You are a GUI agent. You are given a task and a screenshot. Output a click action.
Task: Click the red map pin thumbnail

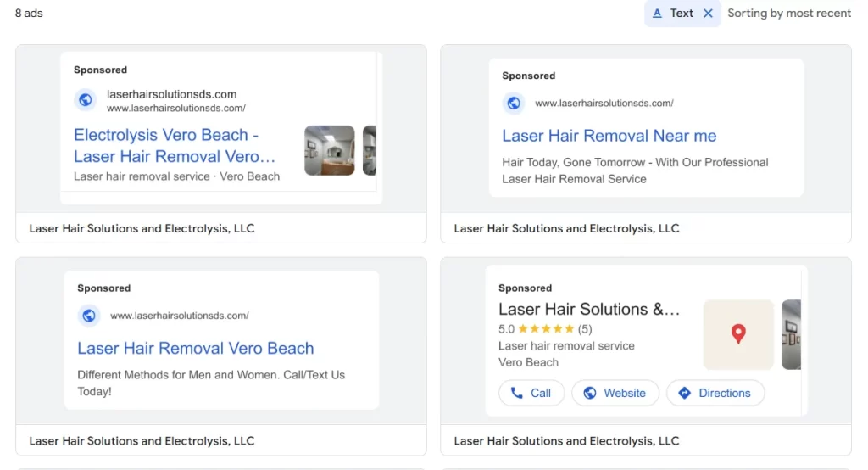(738, 334)
